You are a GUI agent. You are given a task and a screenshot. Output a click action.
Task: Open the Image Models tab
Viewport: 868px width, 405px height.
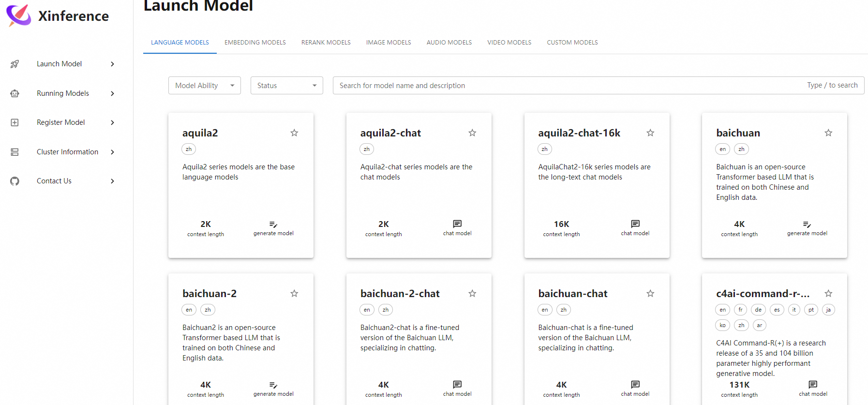pos(389,43)
